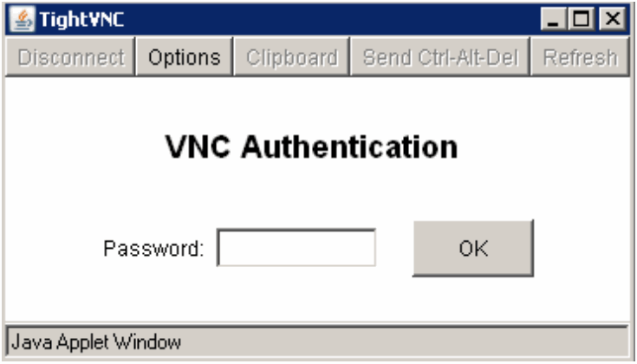Image resolution: width=637 pixels, height=364 pixels.
Task: Click empty space between Password field and OK
Action: [394, 249]
